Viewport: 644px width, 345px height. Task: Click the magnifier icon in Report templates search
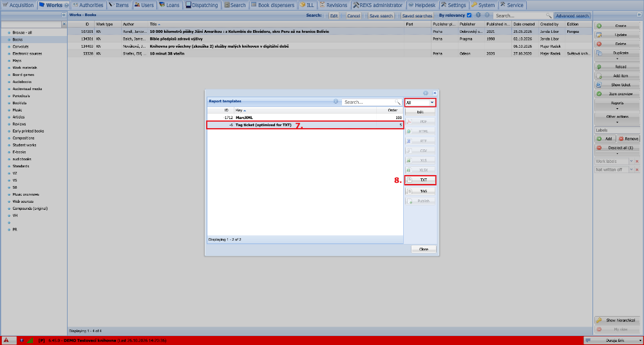pos(398,102)
